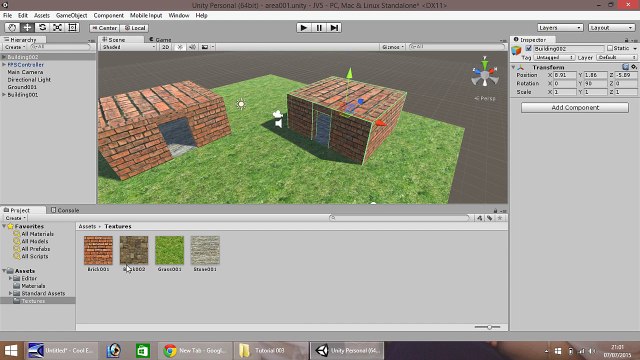
Task: Open the Shaded draw mode dropdown
Action: click(x=129, y=47)
